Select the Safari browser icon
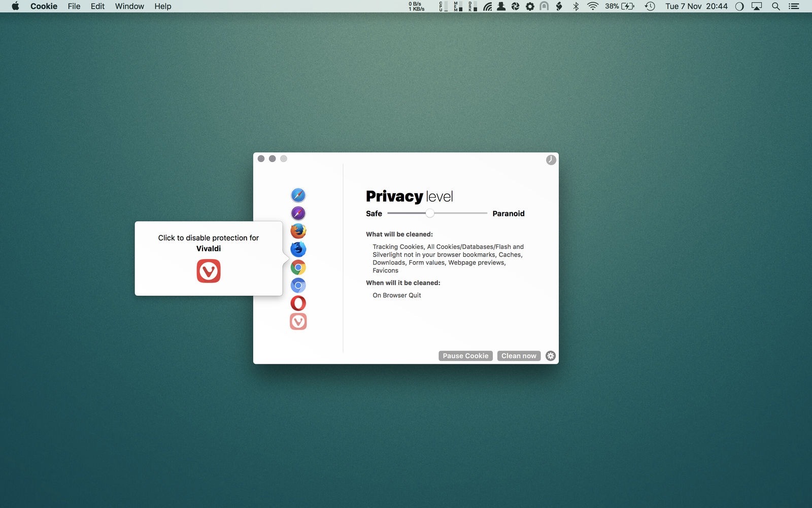Viewport: 812px width, 508px height. [298, 195]
